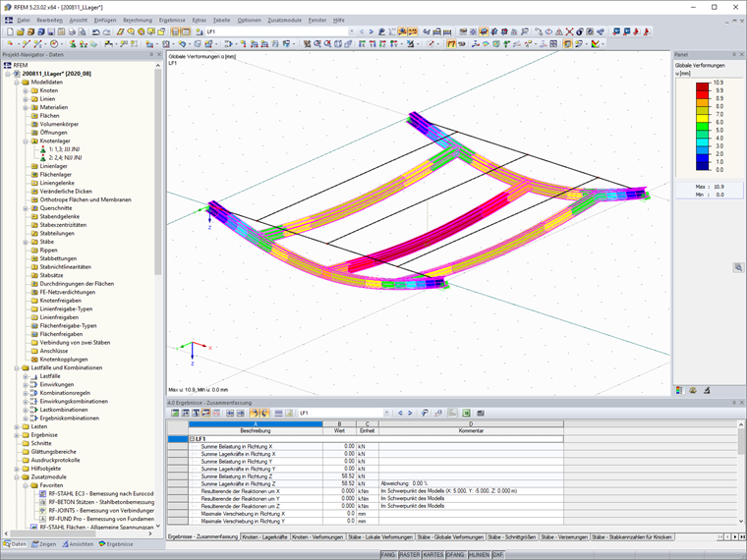The image size is (747, 560).
Task: Toggle the HLINIEN guidelines status button
Action: click(479, 555)
